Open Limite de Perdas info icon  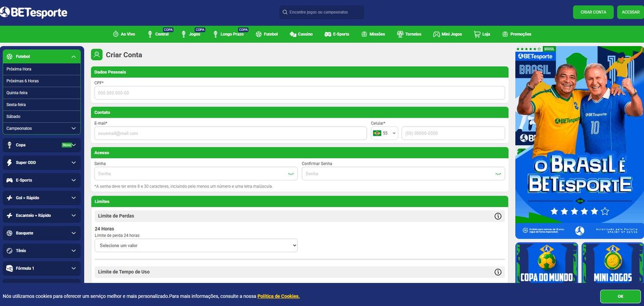point(498,216)
